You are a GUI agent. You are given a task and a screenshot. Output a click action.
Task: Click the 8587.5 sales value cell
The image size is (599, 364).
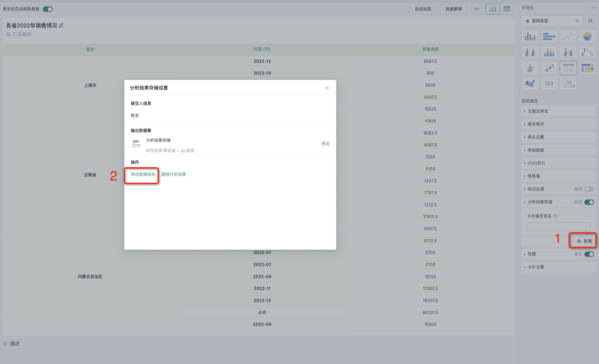click(x=430, y=61)
